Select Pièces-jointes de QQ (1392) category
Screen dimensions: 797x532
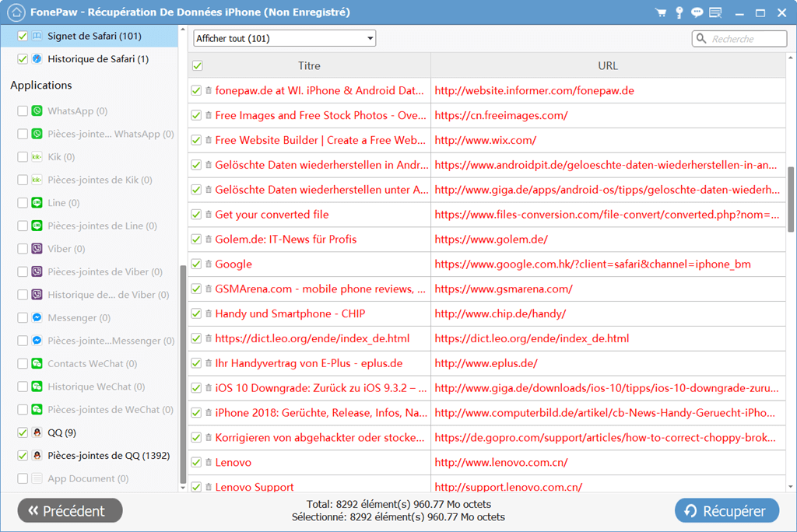click(x=109, y=455)
